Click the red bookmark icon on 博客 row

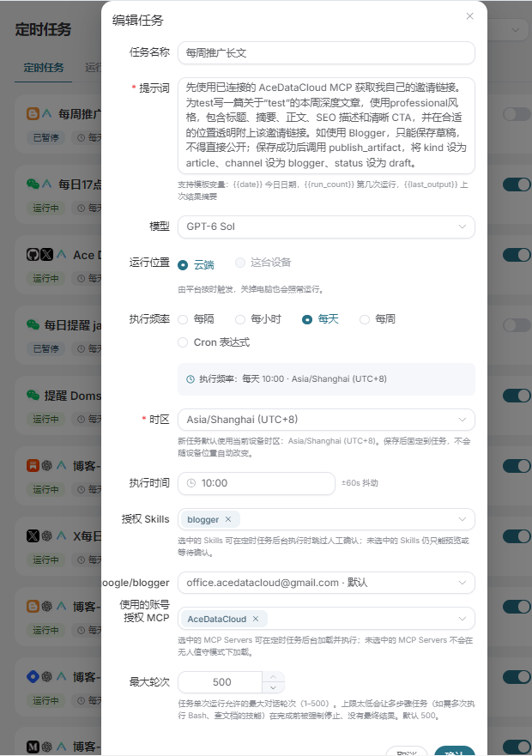pyautogui.click(x=33, y=466)
